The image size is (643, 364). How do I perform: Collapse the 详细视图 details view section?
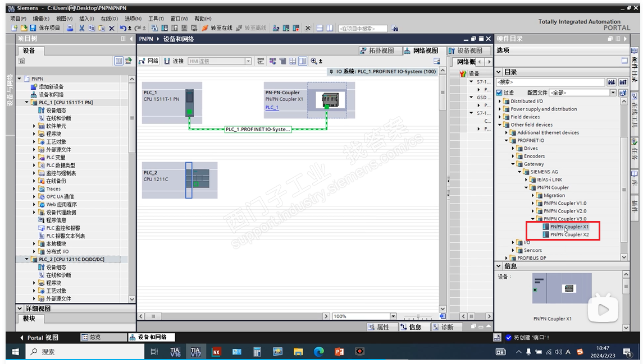click(x=20, y=308)
